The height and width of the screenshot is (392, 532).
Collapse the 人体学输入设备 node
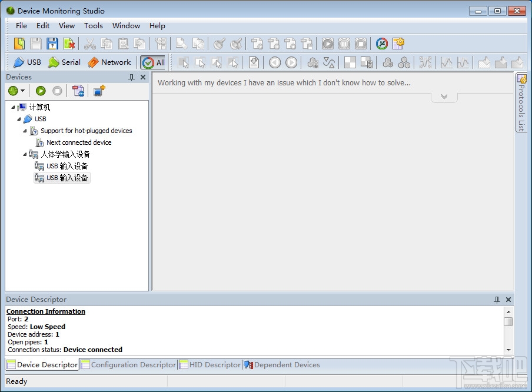point(25,154)
